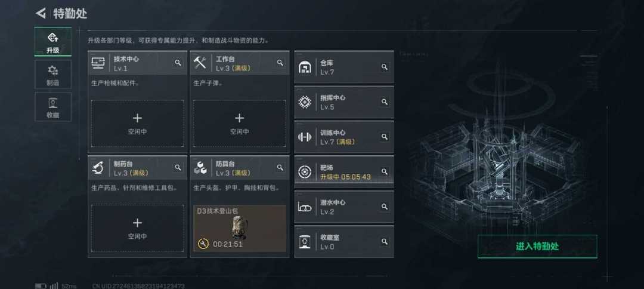Image resolution: width=644 pixels, height=289 pixels.
Task: Click the magnifier icon on 工作台
Action: pyautogui.click(x=280, y=63)
